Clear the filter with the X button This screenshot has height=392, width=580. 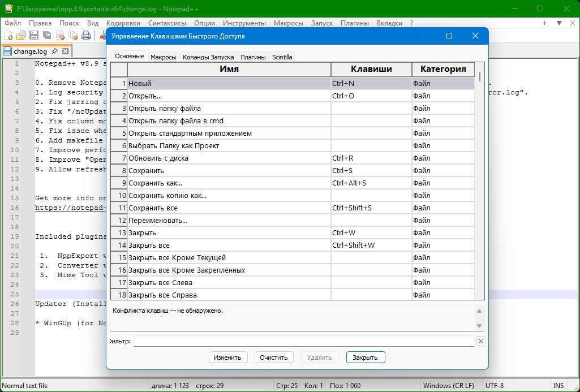coord(480,341)
